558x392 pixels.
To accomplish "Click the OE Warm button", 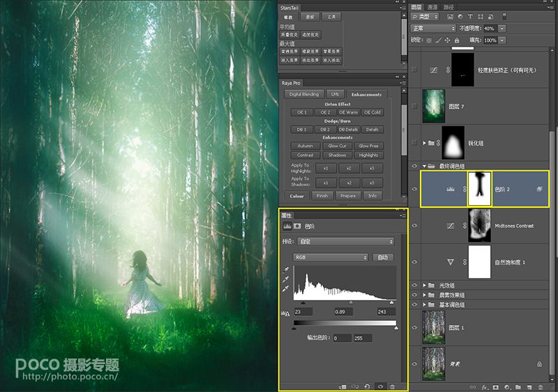I will pos(348,112).
